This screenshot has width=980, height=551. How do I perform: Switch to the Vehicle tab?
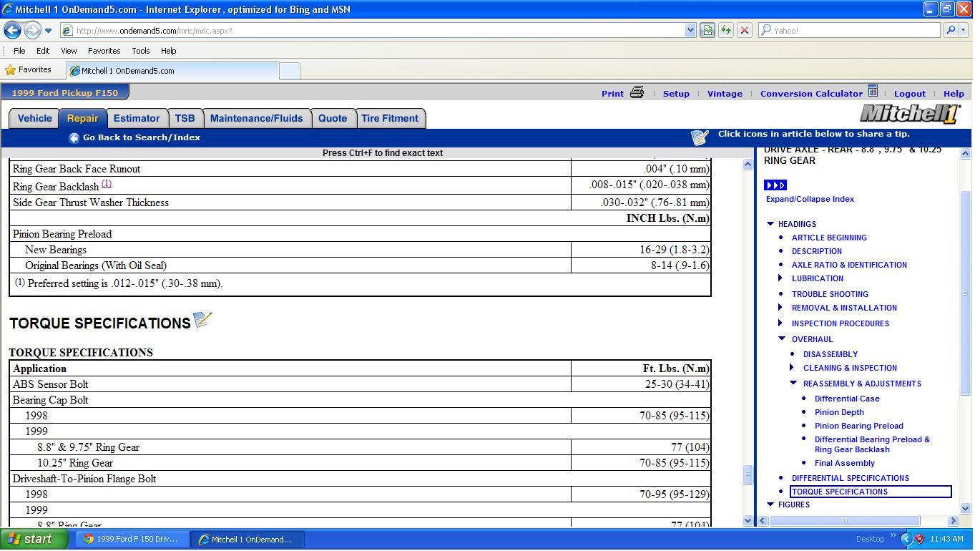34,119
